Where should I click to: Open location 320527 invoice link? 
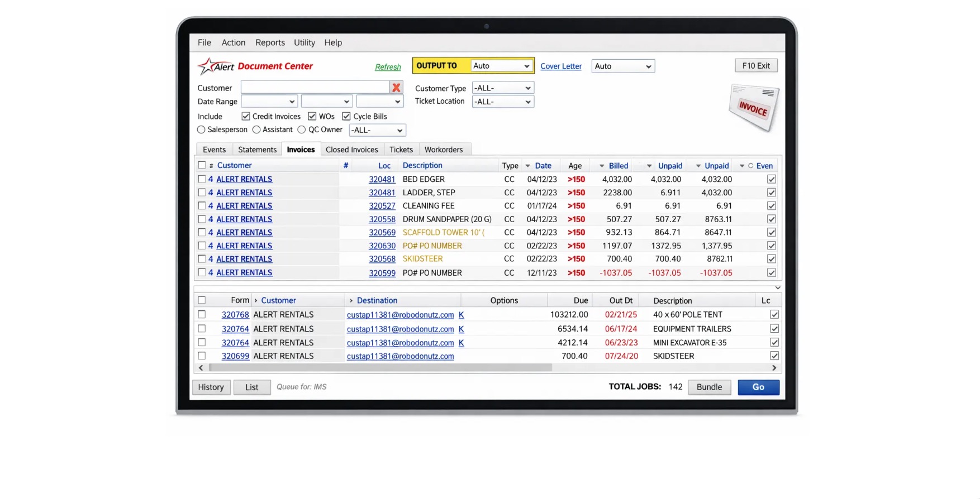coord(382,206)
